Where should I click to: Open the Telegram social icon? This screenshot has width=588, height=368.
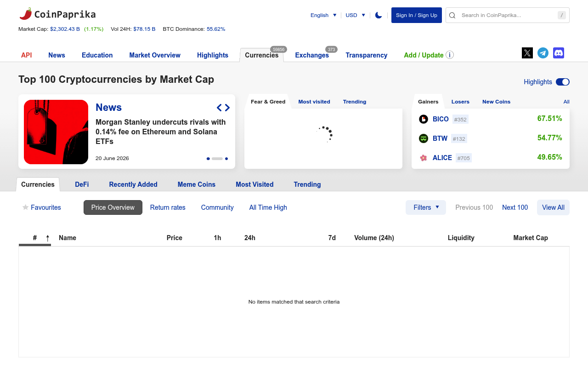(543, 53)
